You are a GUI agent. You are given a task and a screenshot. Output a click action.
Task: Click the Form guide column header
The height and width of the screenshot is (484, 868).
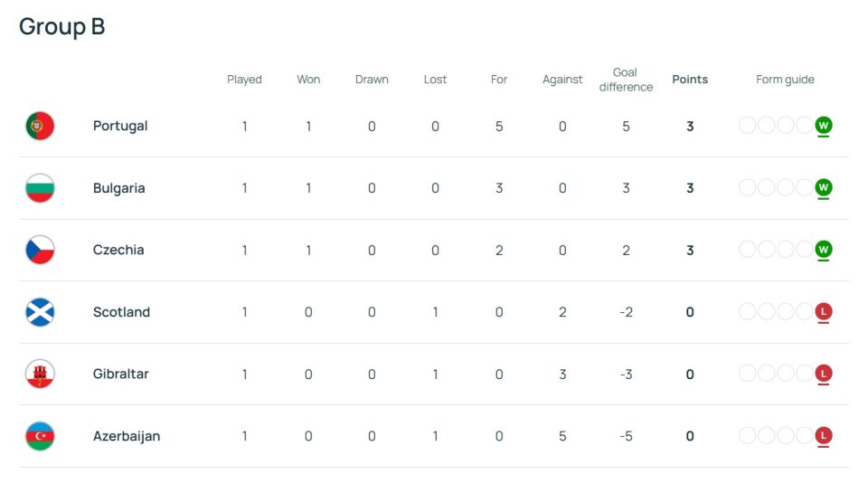pos(785,80)
